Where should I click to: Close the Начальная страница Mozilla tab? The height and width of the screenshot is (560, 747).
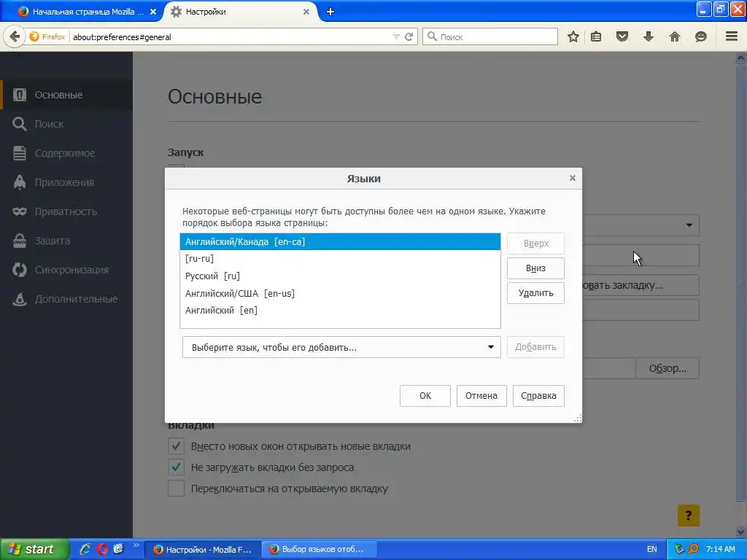153,12
